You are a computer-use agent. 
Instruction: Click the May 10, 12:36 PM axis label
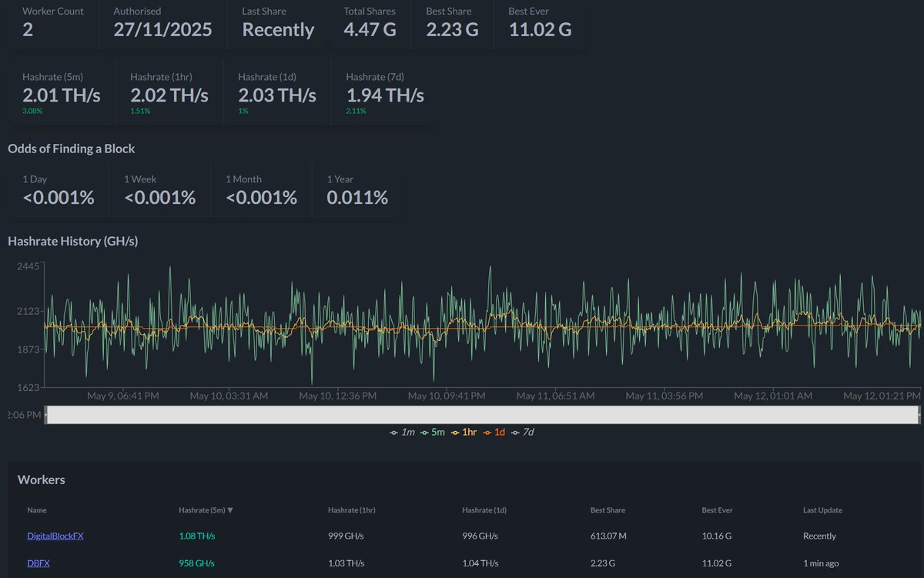click(x=337, y=396)
